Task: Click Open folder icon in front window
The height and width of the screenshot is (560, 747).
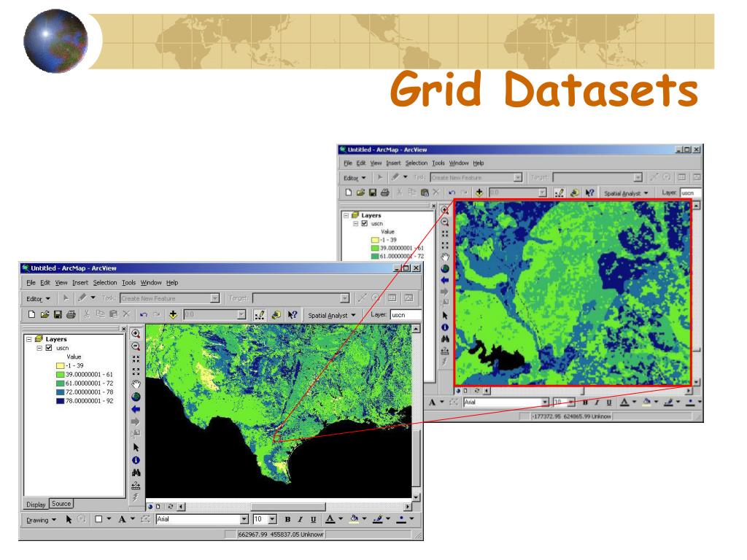Action: tap(44, 314)
